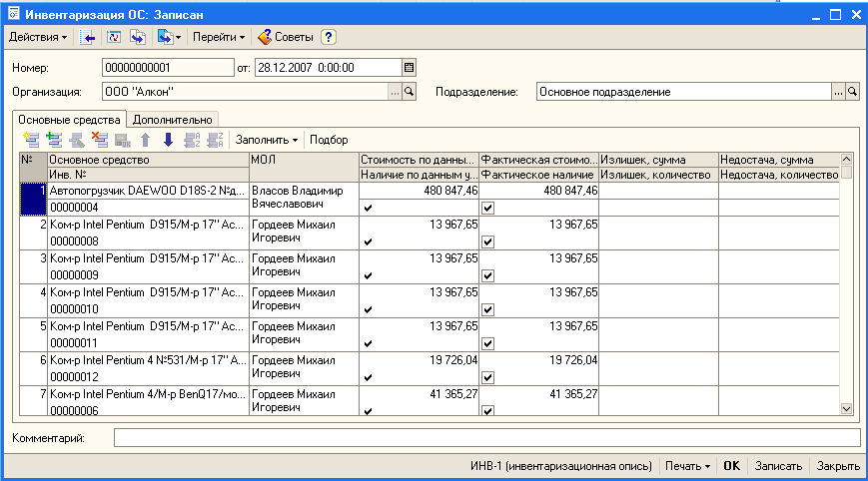
Task: Select row number 1 cell
Action: click(33, 199)
